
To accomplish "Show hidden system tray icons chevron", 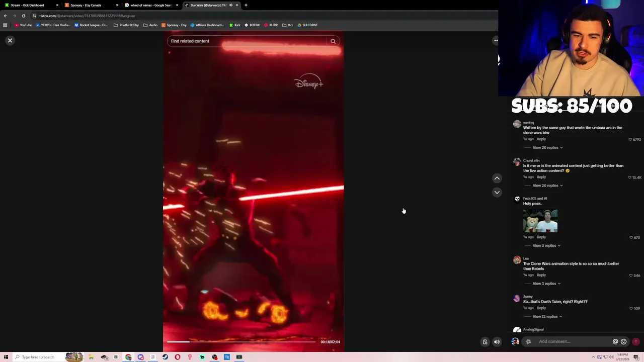I will [x=593, y=357].
